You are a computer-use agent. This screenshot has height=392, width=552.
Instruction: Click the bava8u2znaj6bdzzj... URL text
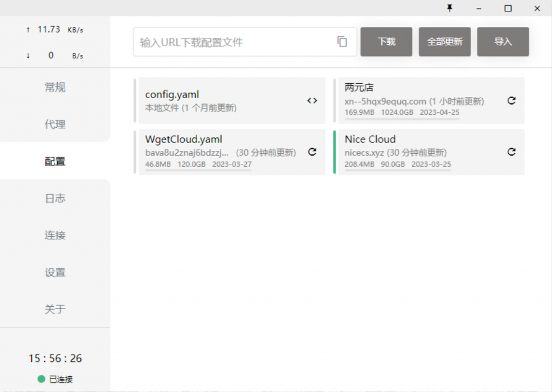pos(187,153)
